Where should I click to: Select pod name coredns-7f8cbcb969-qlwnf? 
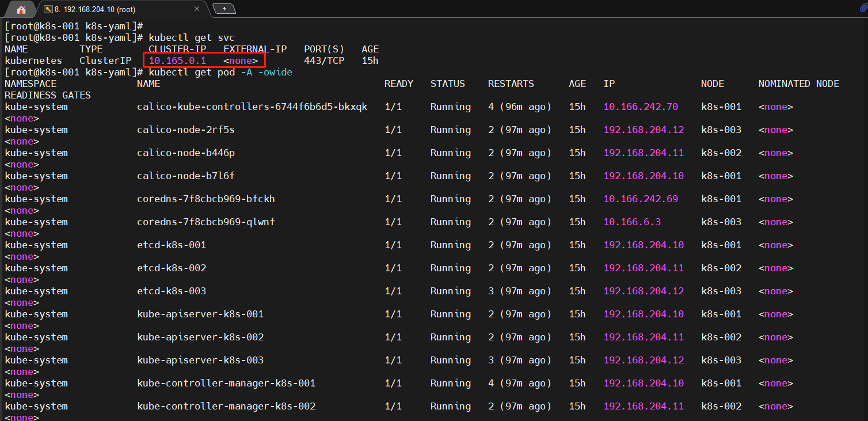pyautogui.click(x=206, y=222)
